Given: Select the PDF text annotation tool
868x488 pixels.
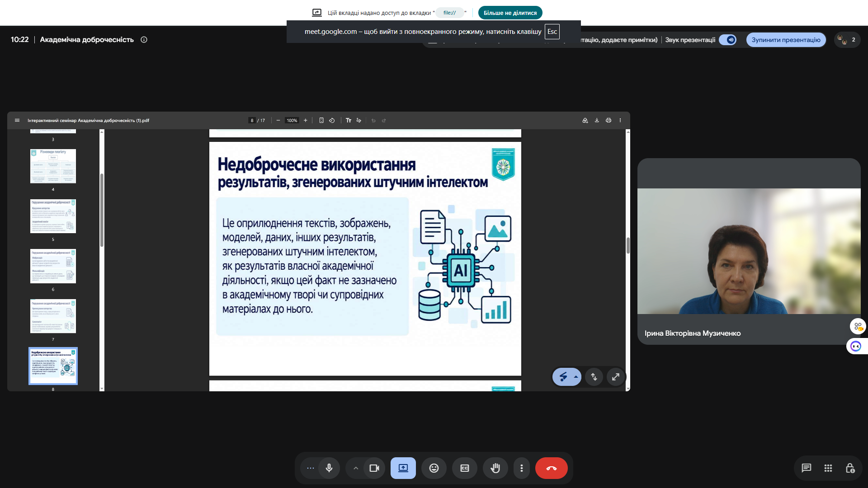Looking at the screenshot, I should [349, 120].
